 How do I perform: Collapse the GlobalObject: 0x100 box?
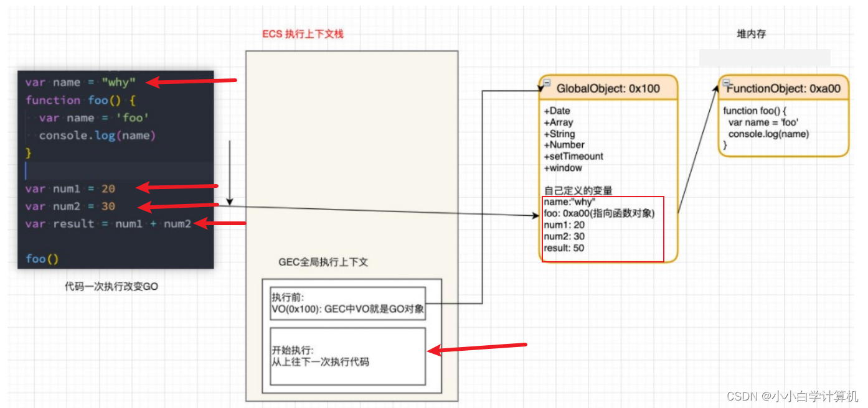coord(546,81)
